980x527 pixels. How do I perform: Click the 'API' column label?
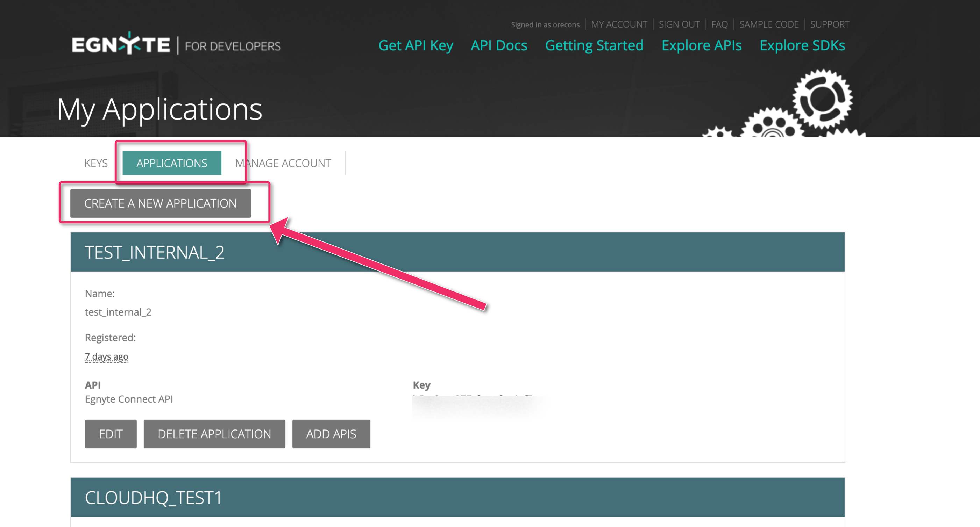click(x=92, y=385)
